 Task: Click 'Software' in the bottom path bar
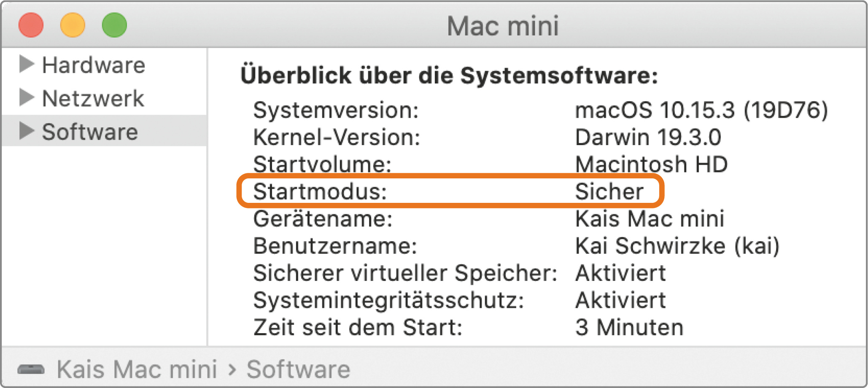pyautogui.click(x=298, y=370)
